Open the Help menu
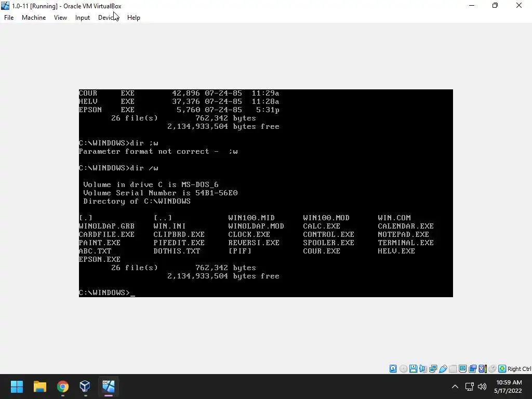 point(134,18)
